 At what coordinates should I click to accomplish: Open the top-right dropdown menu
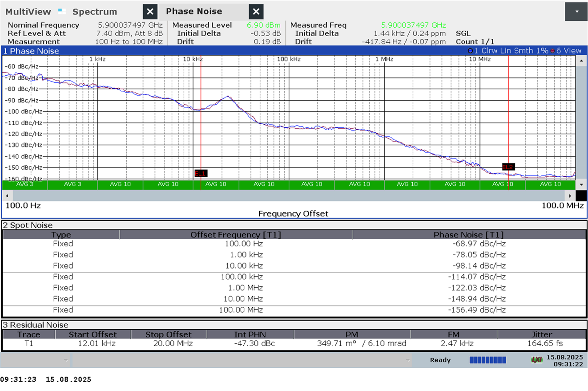(x=576, y=12)
